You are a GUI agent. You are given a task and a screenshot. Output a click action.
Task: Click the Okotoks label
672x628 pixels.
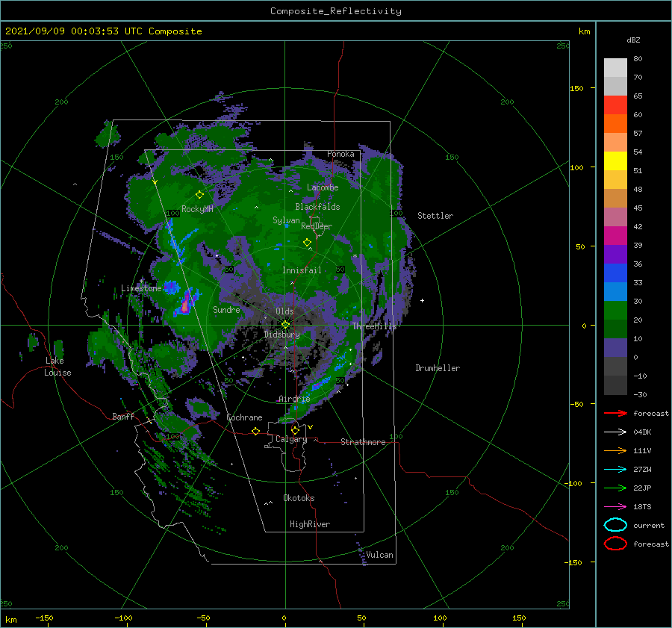(299, 498)
